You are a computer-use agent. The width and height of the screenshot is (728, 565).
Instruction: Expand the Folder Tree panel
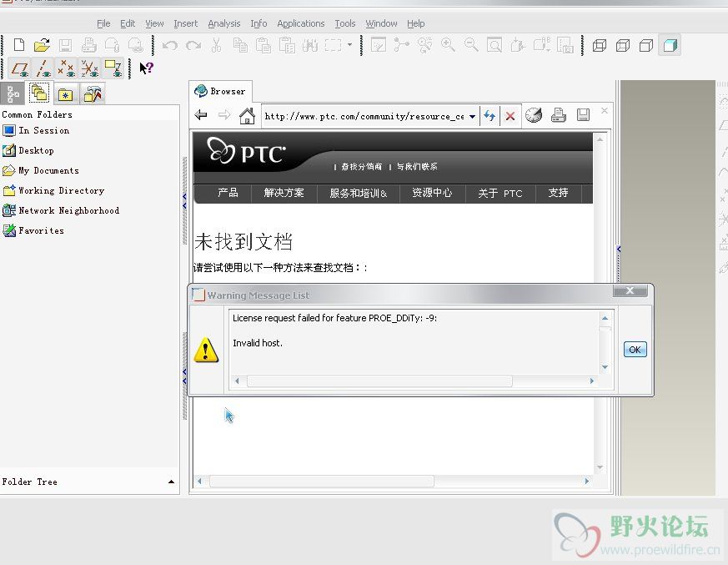click(171, 482)
